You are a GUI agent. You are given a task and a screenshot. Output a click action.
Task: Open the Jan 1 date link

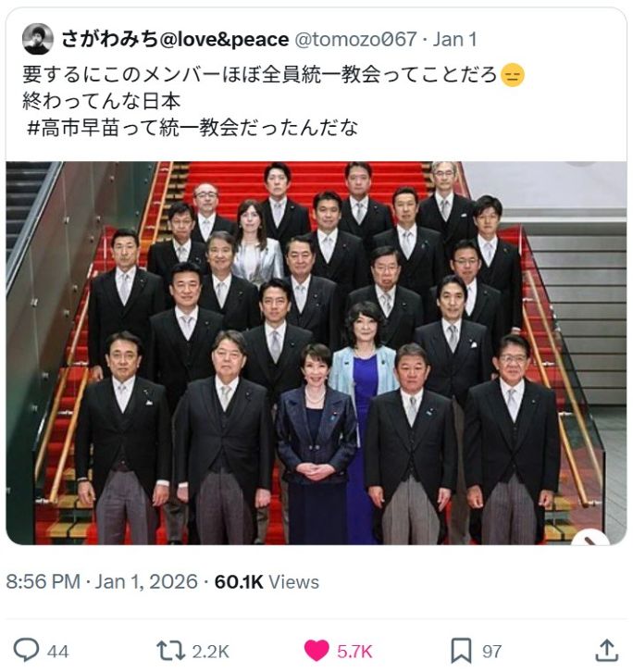454,39
